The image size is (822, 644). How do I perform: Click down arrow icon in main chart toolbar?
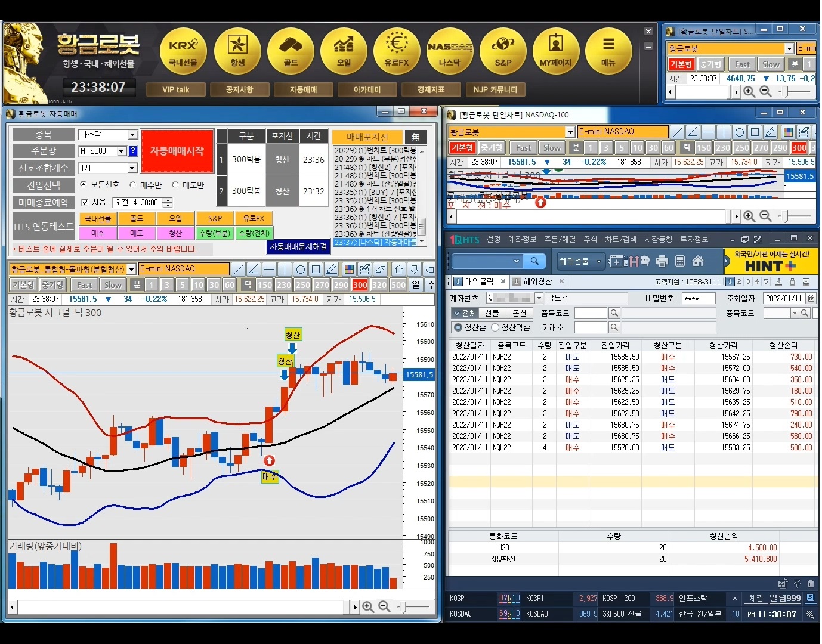pos(415,269)
